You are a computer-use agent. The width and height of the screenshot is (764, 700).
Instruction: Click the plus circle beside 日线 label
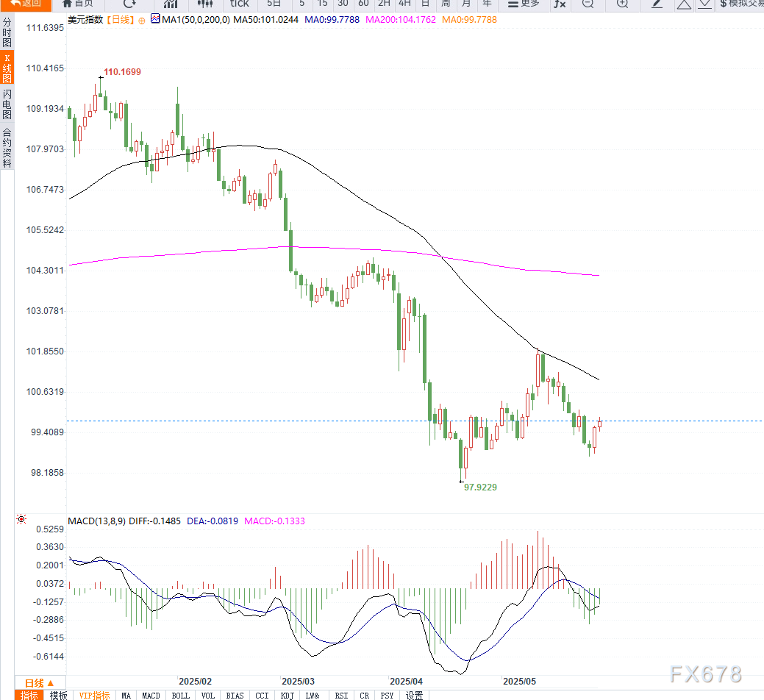click(141, 21)
